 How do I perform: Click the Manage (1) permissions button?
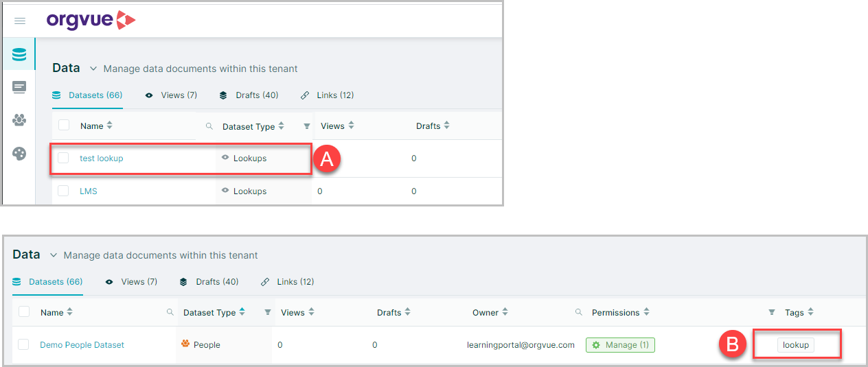coord(620,345)
